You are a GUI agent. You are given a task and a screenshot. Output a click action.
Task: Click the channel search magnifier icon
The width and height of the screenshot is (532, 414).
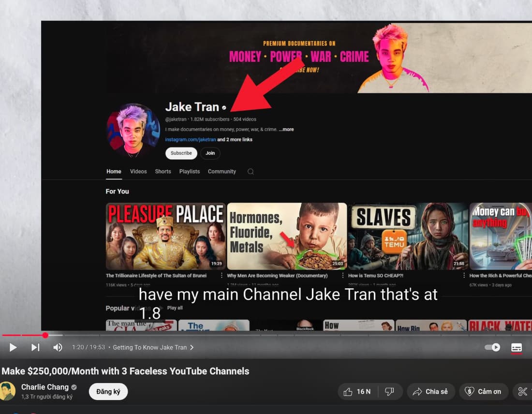[x=251, y=172]
